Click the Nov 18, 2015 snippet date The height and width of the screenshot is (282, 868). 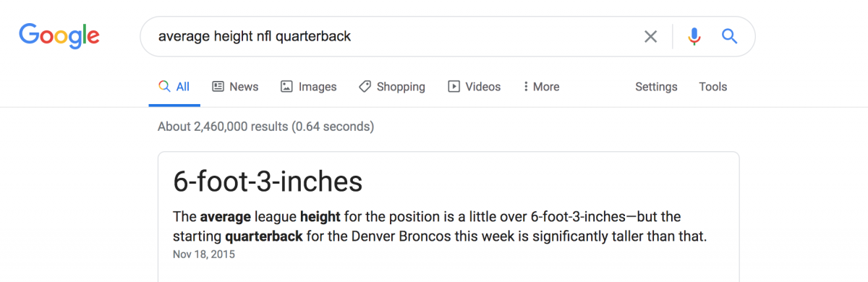click(204, 255)
